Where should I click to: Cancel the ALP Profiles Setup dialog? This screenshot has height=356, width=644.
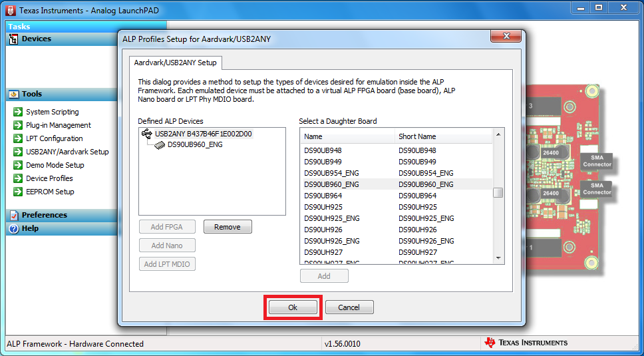click(349, 307)
